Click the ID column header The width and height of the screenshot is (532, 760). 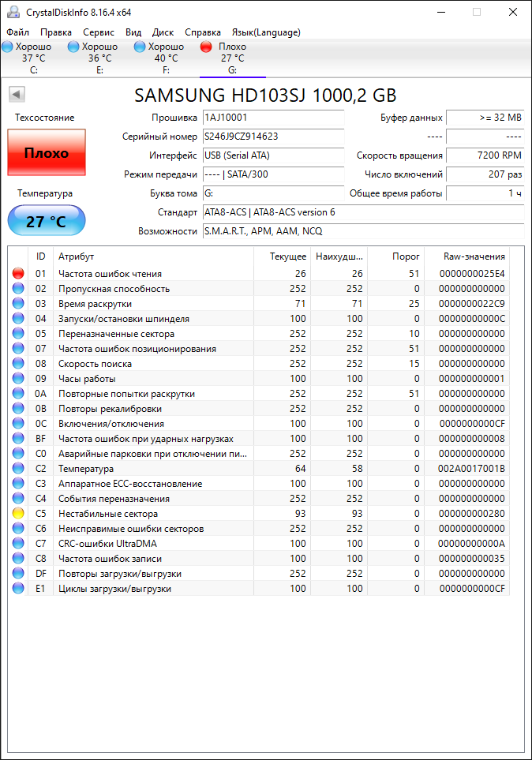coord(41,256)
